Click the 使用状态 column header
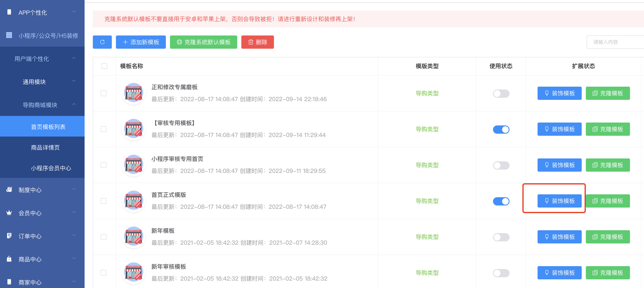The height and width of the screenshot is (288, 644). click(x=501, y=66)
